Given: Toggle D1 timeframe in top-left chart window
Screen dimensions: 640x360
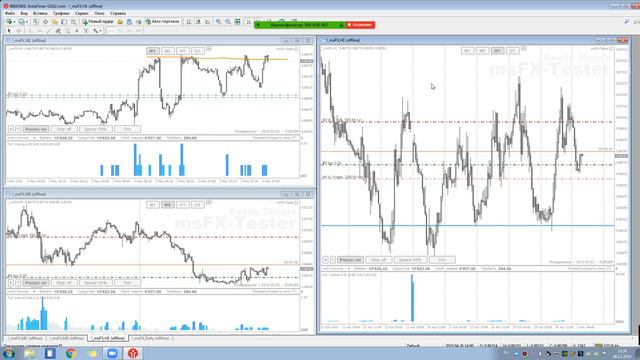Looking at the screenshot, I should (x=198, y=51).
